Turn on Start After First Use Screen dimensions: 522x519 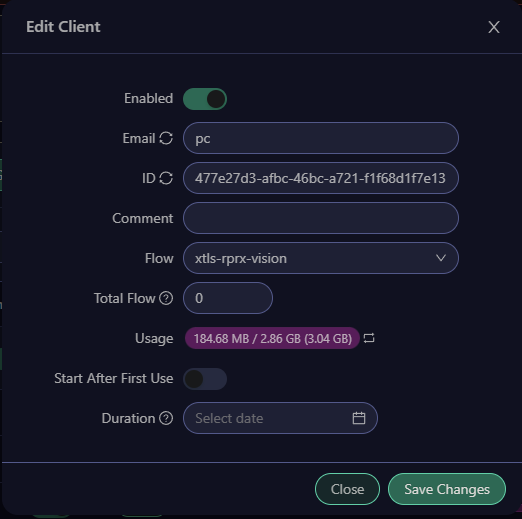(x=205, y=379)
